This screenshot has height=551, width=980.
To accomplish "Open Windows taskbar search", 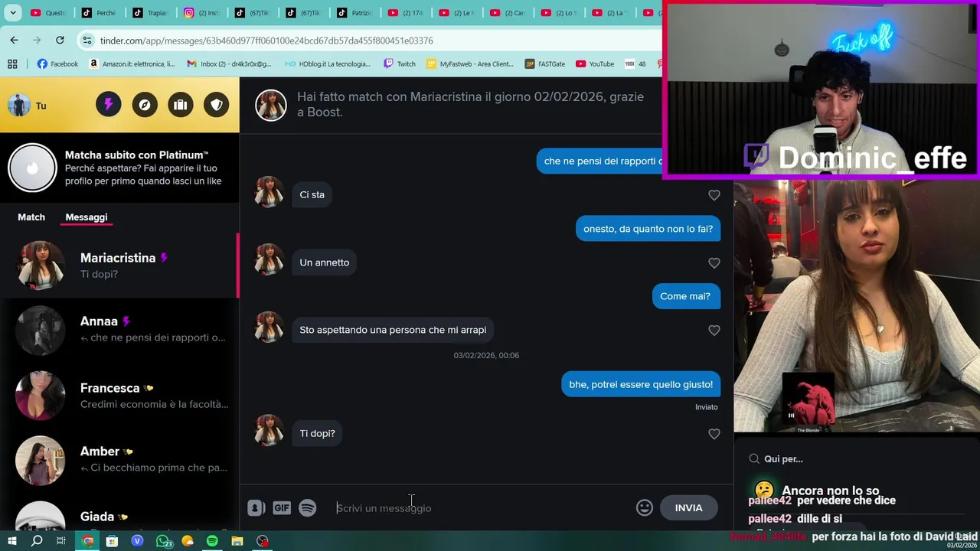I will click(x=37, y=541).
